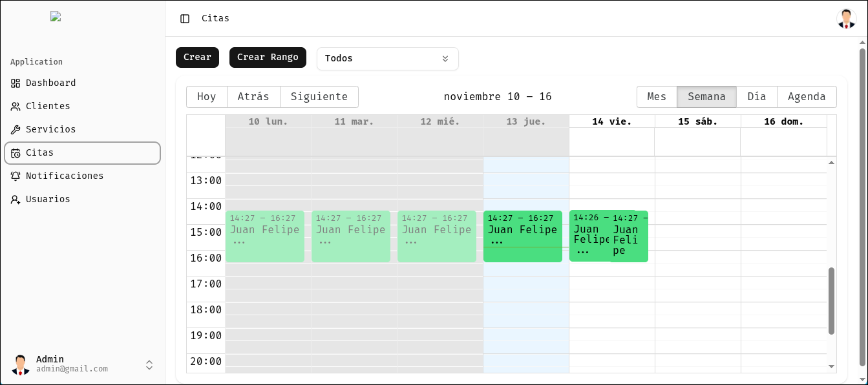The image size is (868, 385).
Task: Switch to Día calendar view
Action: point(756,97)
